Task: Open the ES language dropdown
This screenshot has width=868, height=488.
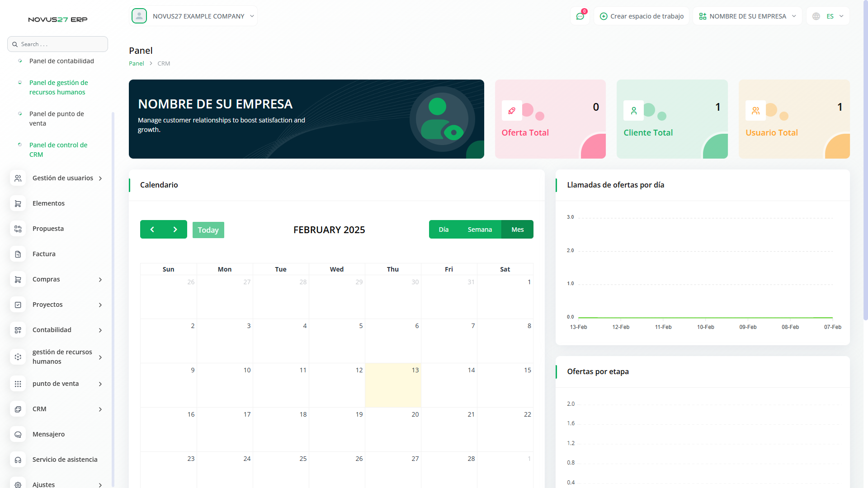Action: tap(828, 16)
